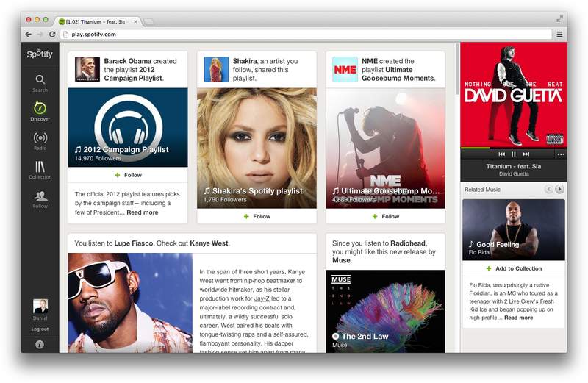Viewport: 588px width, 383px height.
Task: Click the Radiohead artist link
Action: (x=408, y=243)
